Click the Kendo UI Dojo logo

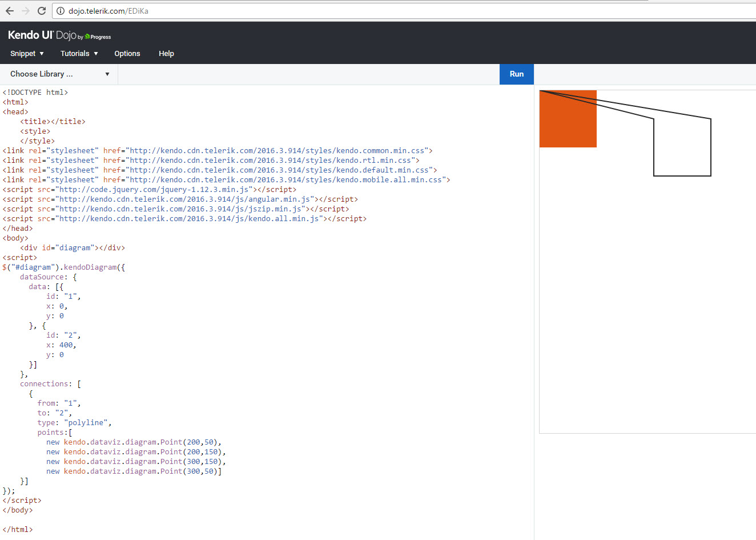59,35
